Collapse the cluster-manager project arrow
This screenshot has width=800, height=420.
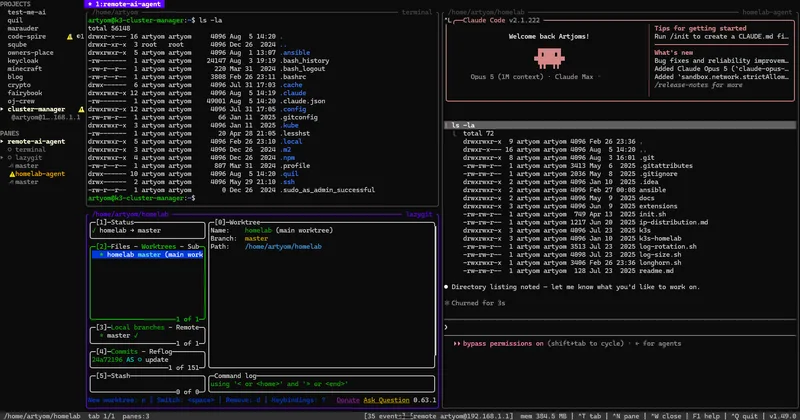[x=3, y=109]
